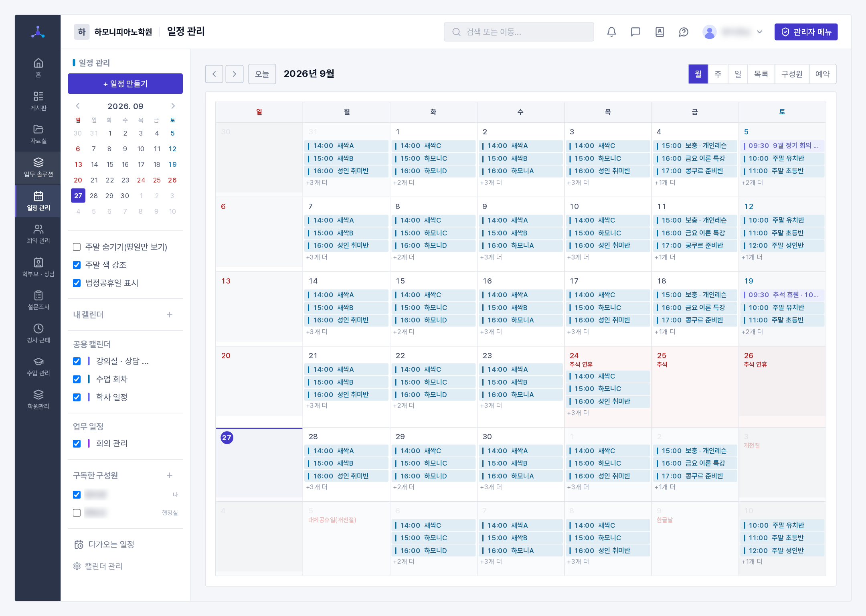Open the 홈 sidebar icon
This screenshot has height=616, width=866.
[x=38, y=68]
